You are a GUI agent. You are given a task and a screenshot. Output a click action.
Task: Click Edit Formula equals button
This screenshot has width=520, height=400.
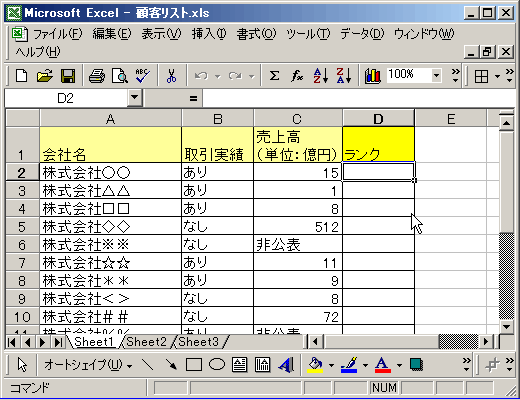click(193, 98)
